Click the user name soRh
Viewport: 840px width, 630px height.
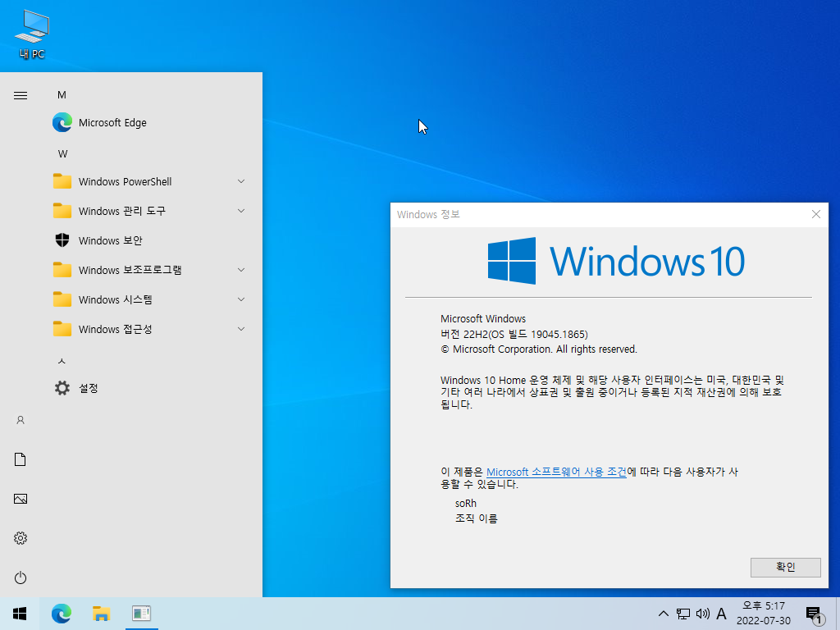(466, 504)
